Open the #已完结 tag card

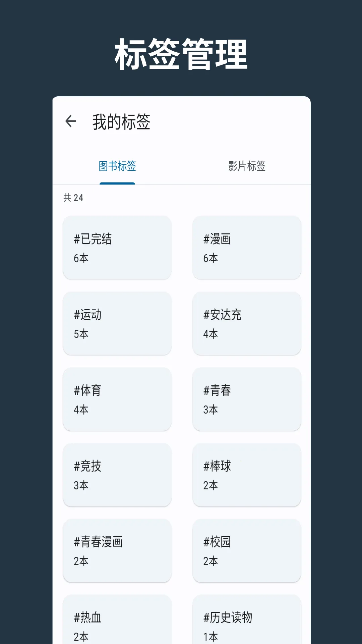point(117,248)
